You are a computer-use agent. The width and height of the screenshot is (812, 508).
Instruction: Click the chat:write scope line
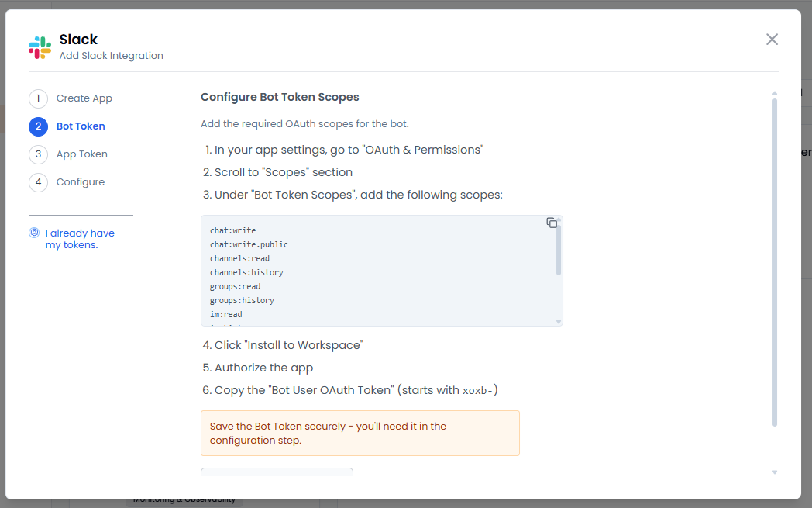(233, 231)
